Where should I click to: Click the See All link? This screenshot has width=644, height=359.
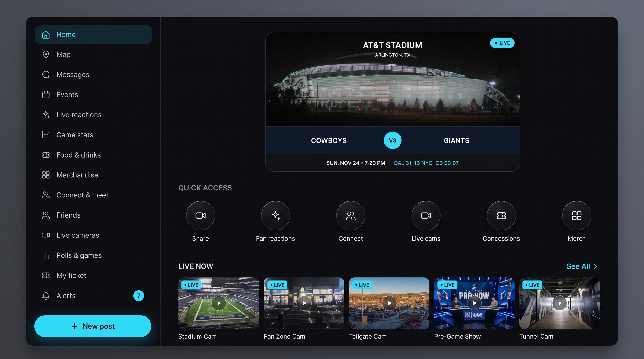582,266
